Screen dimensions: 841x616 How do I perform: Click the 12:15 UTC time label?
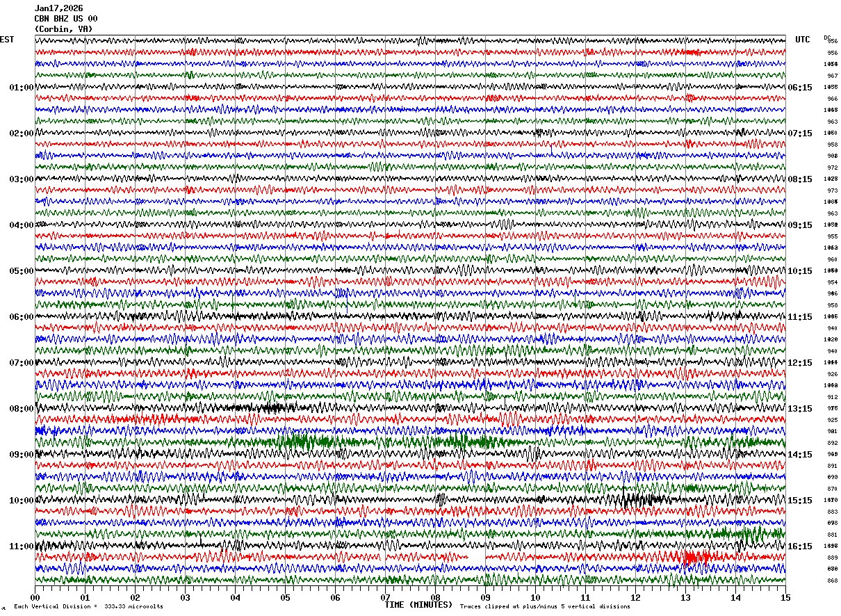coord(800,363)
